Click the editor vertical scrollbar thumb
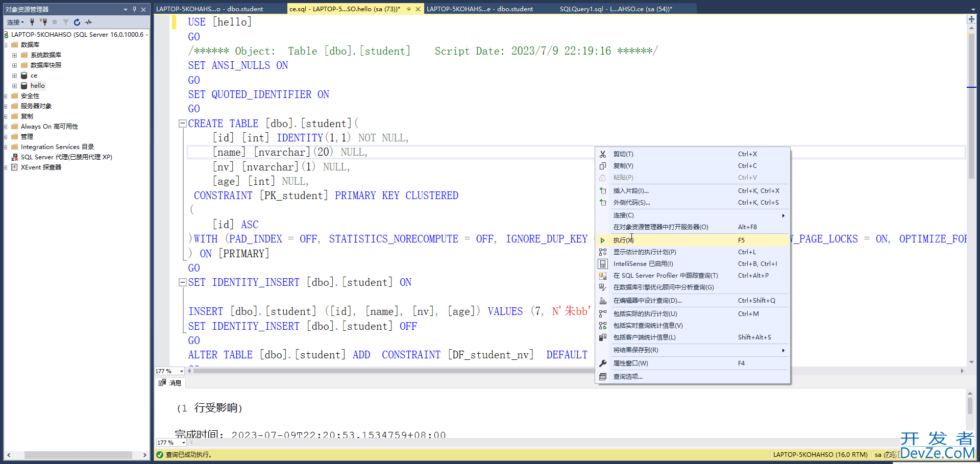Screen dimensions: 980x464 coord(971,107)
